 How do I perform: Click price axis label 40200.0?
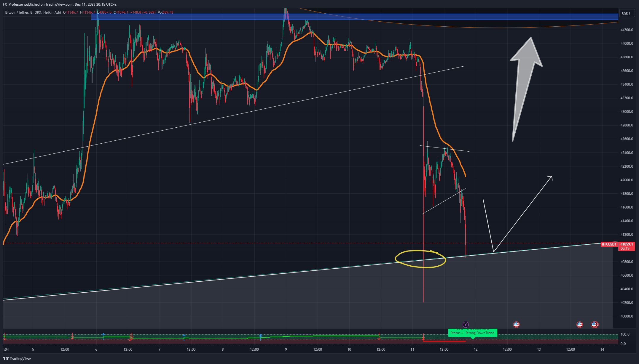(627, 303)
